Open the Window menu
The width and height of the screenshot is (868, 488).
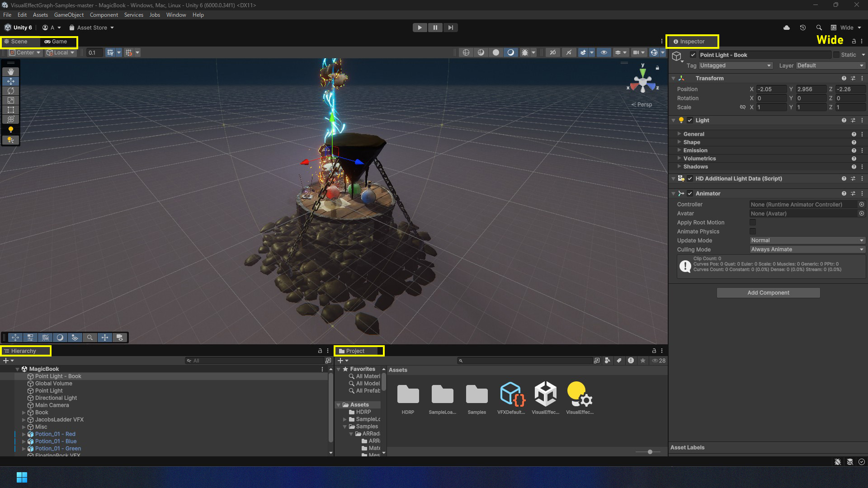(176, 15)
